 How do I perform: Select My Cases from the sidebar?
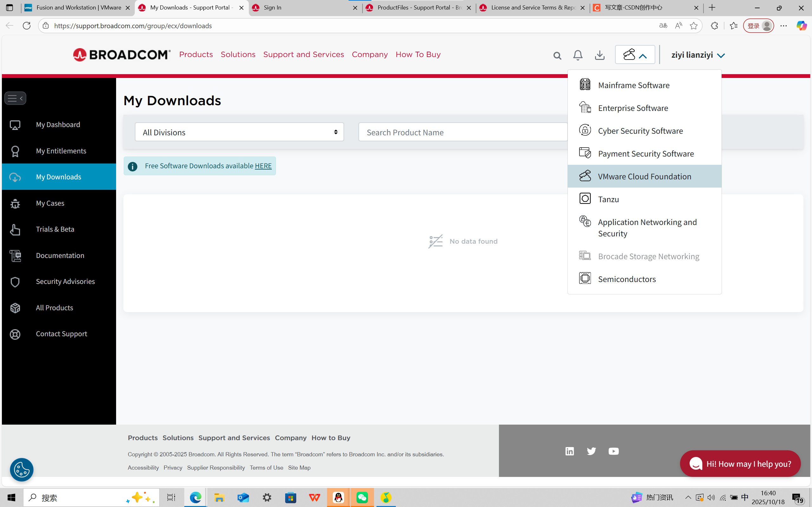(50, 203)
